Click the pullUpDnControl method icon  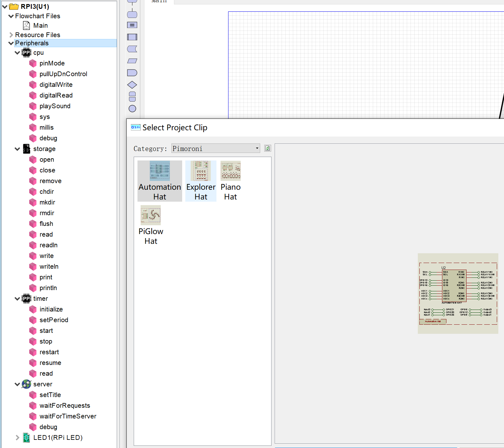coord(33,74)
